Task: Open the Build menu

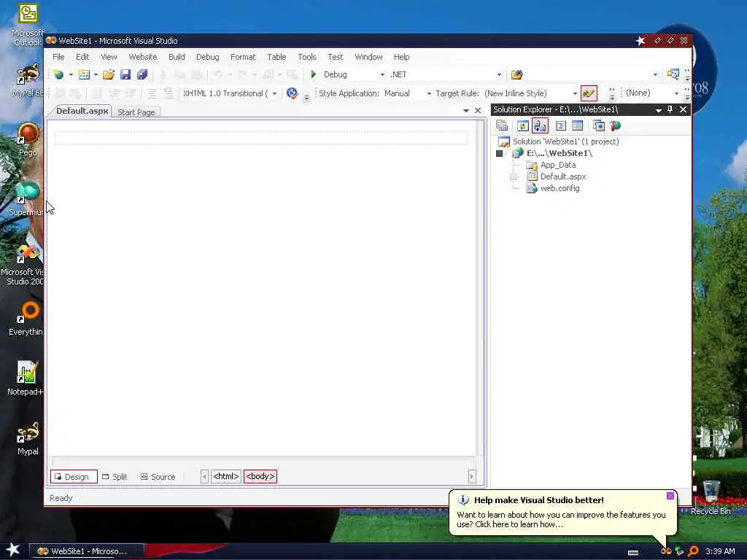Action: [177, 57]
